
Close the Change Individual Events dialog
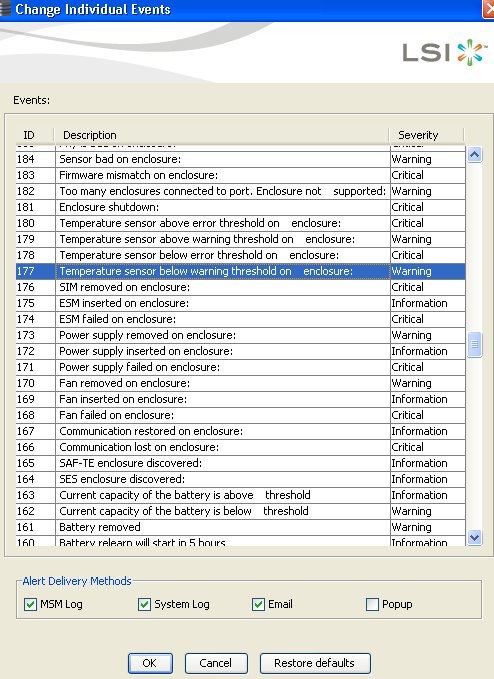pos(488,10)
